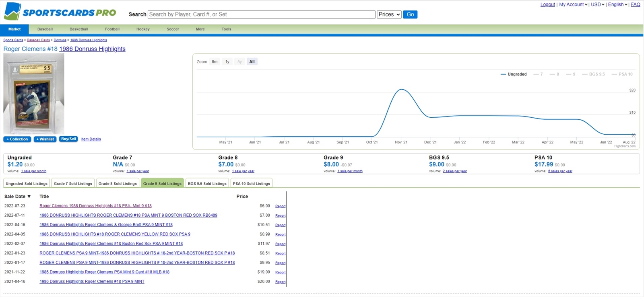Report the $11.97 sale listing

(280, 244)
